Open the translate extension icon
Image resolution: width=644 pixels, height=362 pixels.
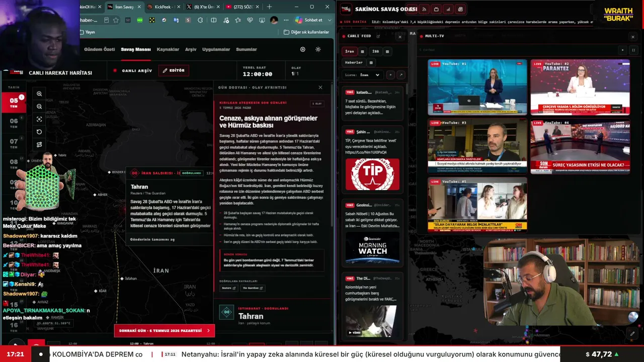(176, 20)
